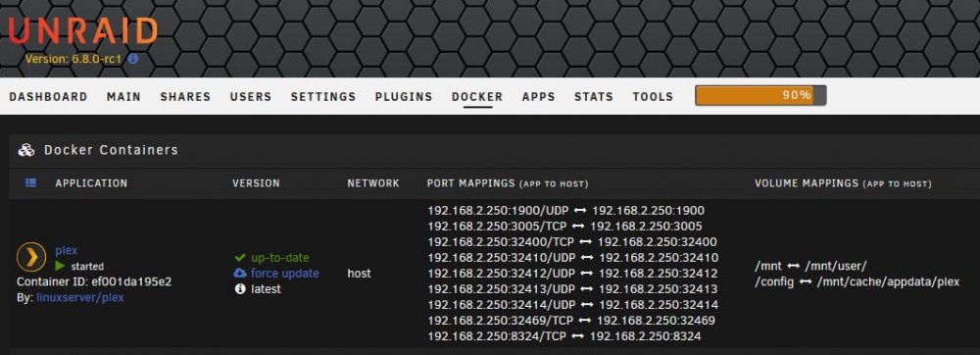Click the force update link
The width and height of the screenshot is (980, 355).
click(285, 274)
